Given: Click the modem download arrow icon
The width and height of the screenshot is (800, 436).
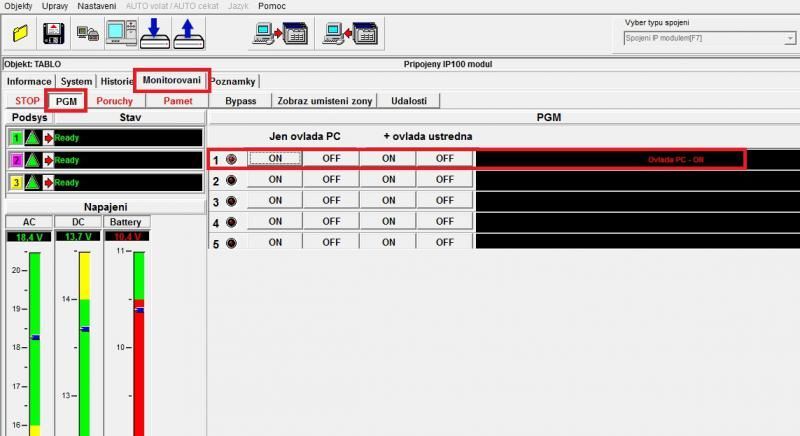Looking at the screenshot, I should click(155, 35).
